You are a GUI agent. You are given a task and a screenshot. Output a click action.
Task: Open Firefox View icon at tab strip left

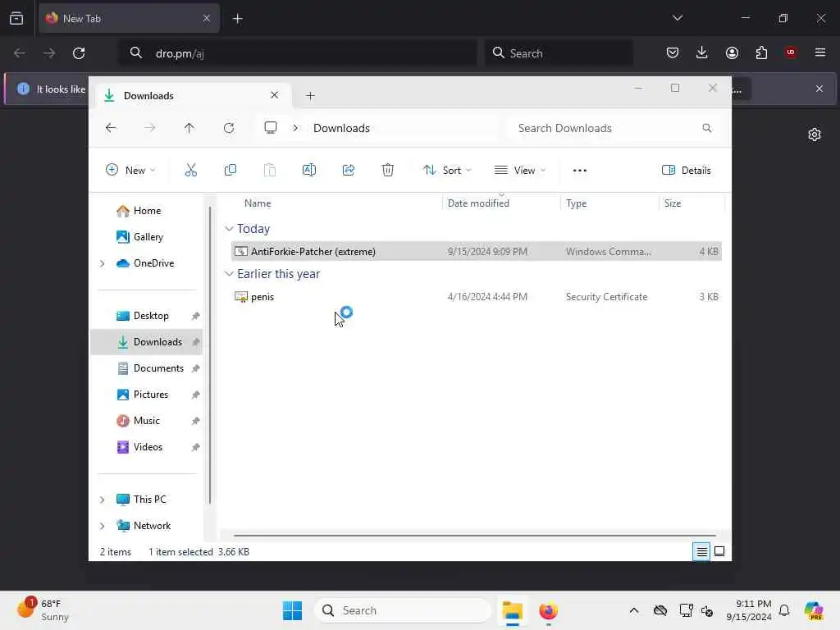[x=16, y=18]
